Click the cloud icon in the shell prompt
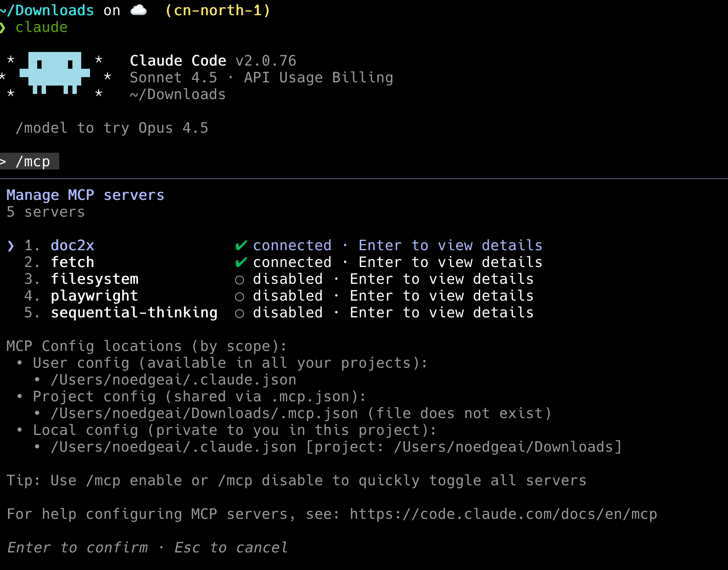Image resolution: width=728 pixels, height=570 pixels. point(138,10)
